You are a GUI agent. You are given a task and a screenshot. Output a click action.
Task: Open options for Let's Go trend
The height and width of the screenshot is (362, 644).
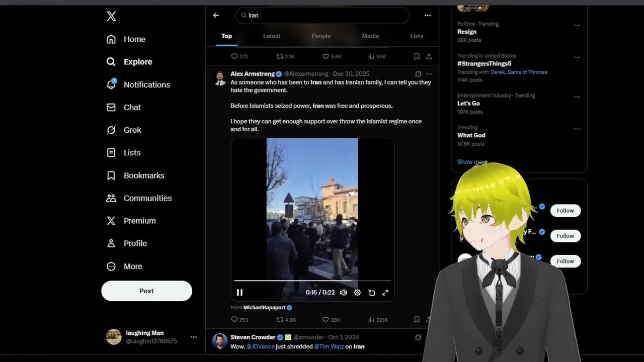pos(577,97)
